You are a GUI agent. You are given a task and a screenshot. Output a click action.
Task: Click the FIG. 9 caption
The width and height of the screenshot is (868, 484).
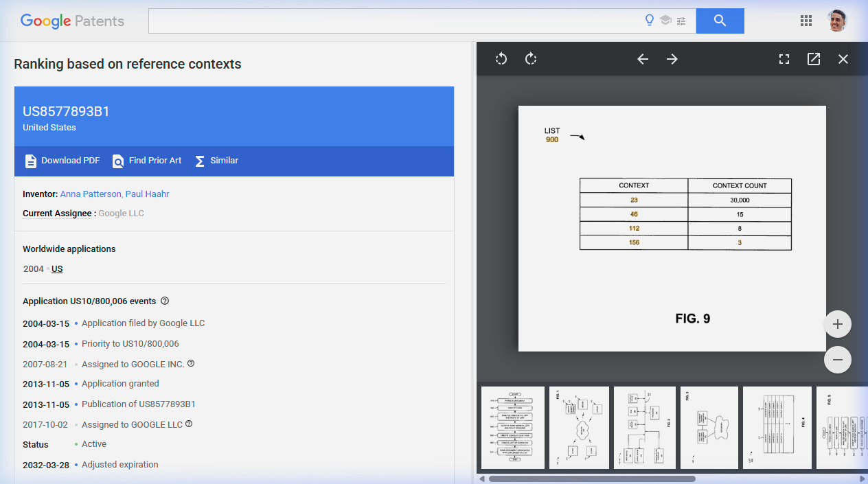[693, 319]
